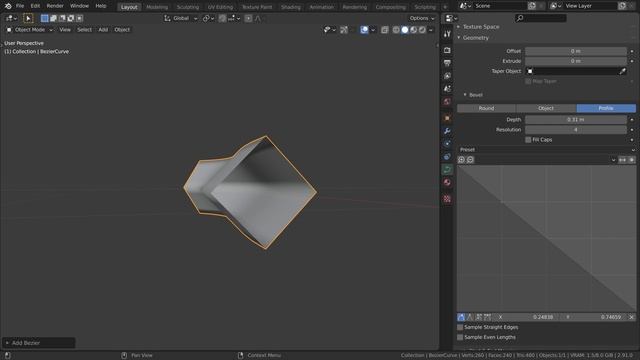Click the reverse profile path icon
640x360 pixels.
(622, 160)
